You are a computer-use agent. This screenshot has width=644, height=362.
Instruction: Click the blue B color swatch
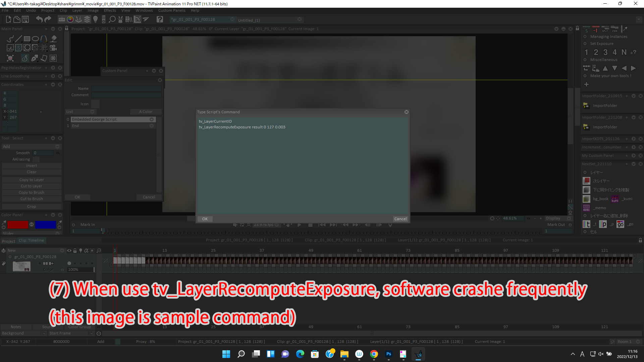coord(46,225)
